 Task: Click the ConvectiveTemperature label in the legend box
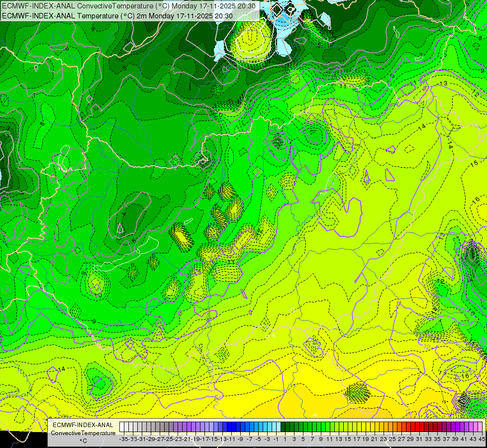click(x=83, y=433)
